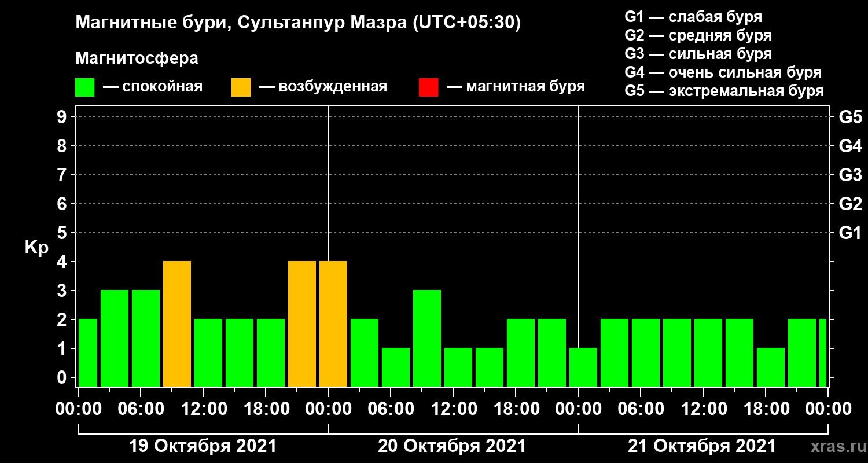Click the red 'магнитная буря' legend swatch
Screen dimensions: 868x463
(428, 87)
